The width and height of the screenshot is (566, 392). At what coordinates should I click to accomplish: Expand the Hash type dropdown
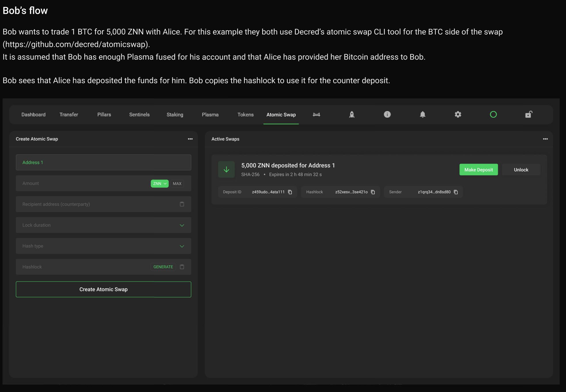pyautogui.click(x=182, y=246)
